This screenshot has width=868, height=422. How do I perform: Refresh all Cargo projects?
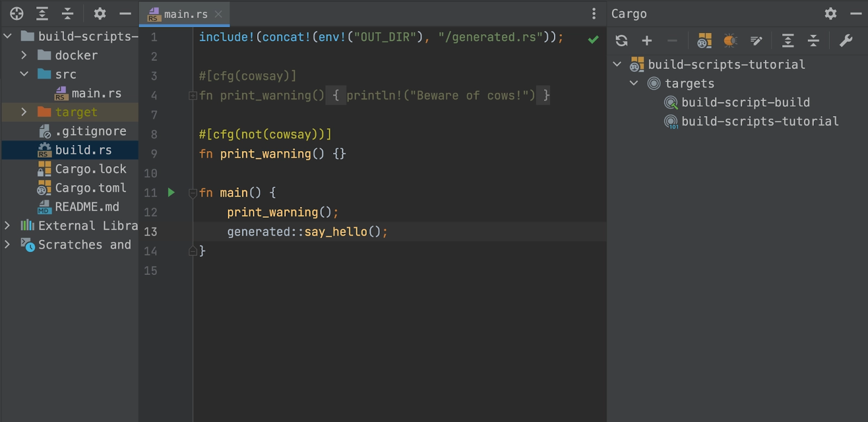tap(622, 40)
